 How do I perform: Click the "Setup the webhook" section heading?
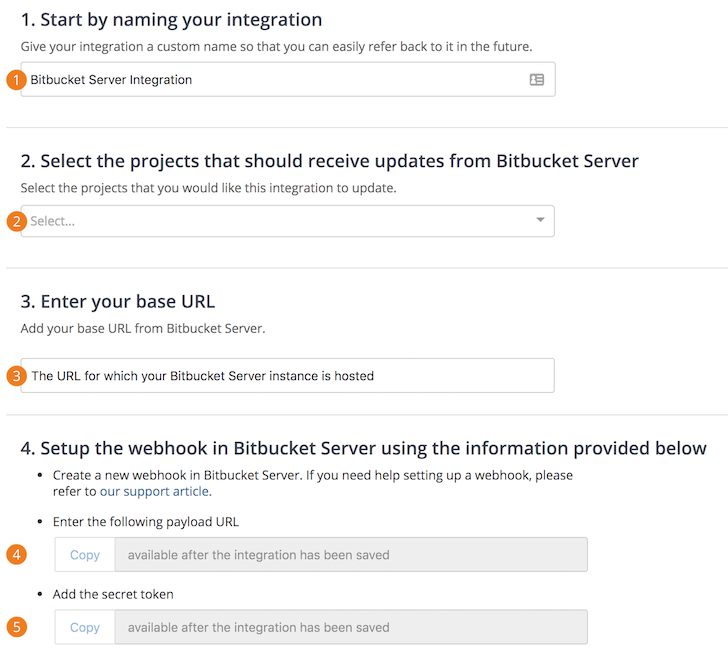363,447
